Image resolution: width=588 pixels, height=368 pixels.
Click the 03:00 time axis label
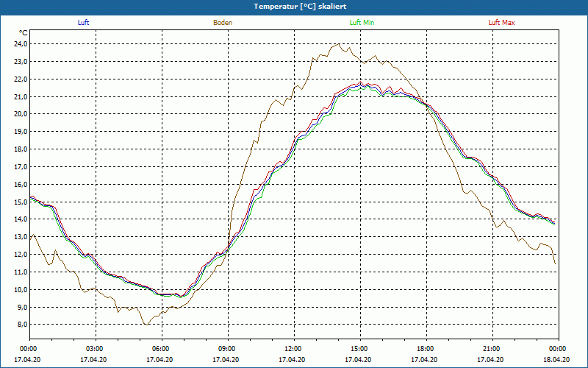coord(93,349)
